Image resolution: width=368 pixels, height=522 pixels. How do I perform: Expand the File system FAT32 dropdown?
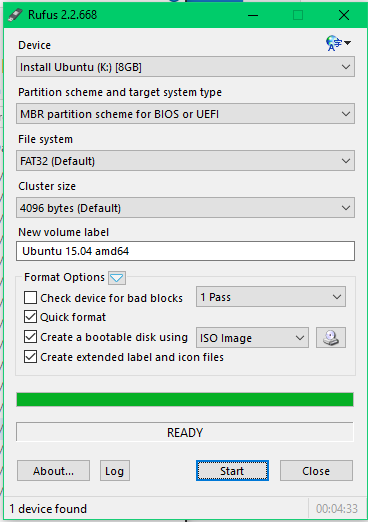[185, 161]
